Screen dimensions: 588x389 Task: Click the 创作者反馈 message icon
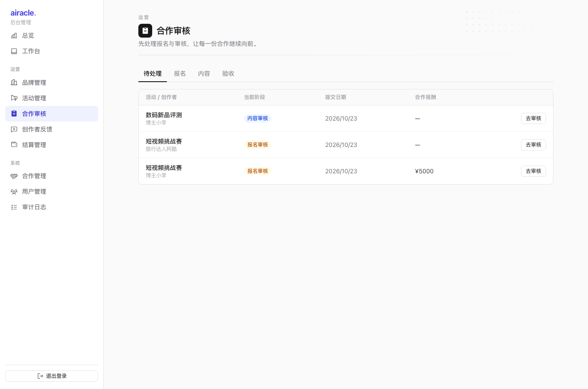point(14,129)
